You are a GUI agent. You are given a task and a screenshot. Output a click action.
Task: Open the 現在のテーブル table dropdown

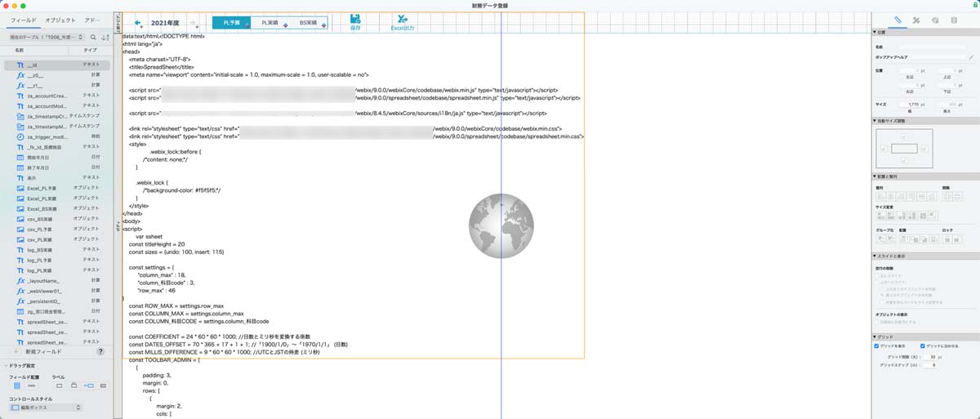pyautogui.click(x=45, y=36)
